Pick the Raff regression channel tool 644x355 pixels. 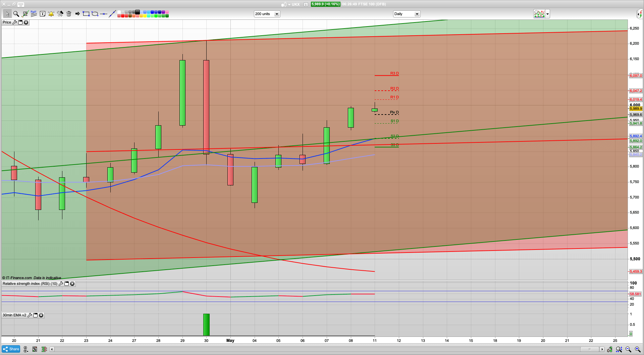(34, 13)
